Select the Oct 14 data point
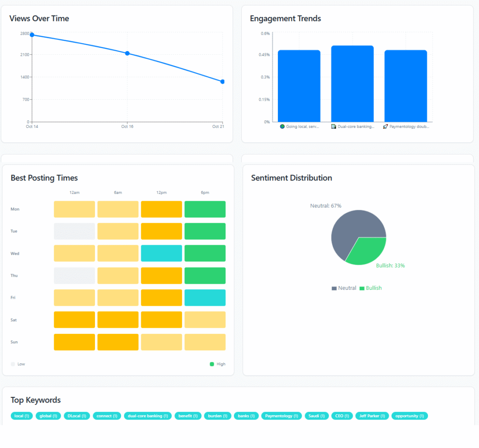Image resolution: width=479 pixels, height=448 pixels. point(32,35)
